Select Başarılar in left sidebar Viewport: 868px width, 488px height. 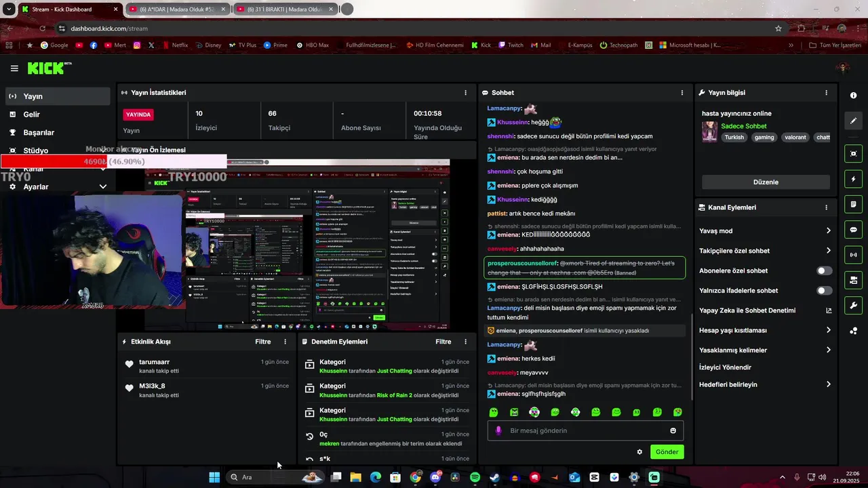(x=57, y=132)
